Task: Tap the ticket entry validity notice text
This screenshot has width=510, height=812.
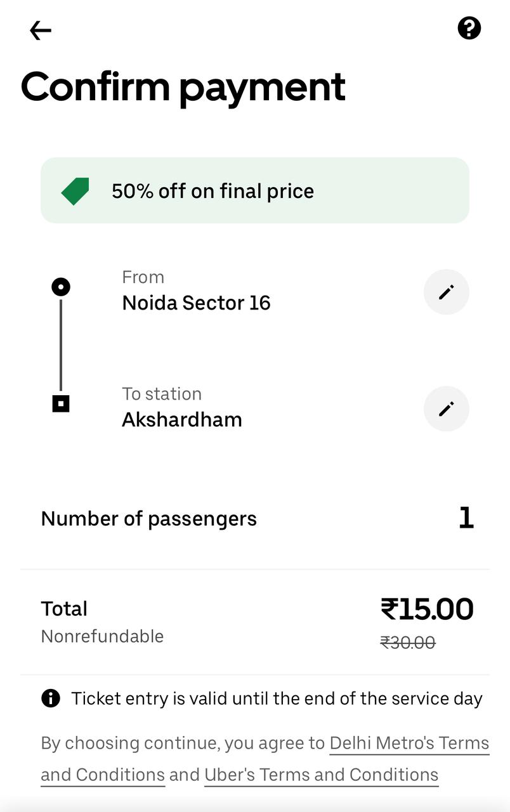Action: [277, 698]
